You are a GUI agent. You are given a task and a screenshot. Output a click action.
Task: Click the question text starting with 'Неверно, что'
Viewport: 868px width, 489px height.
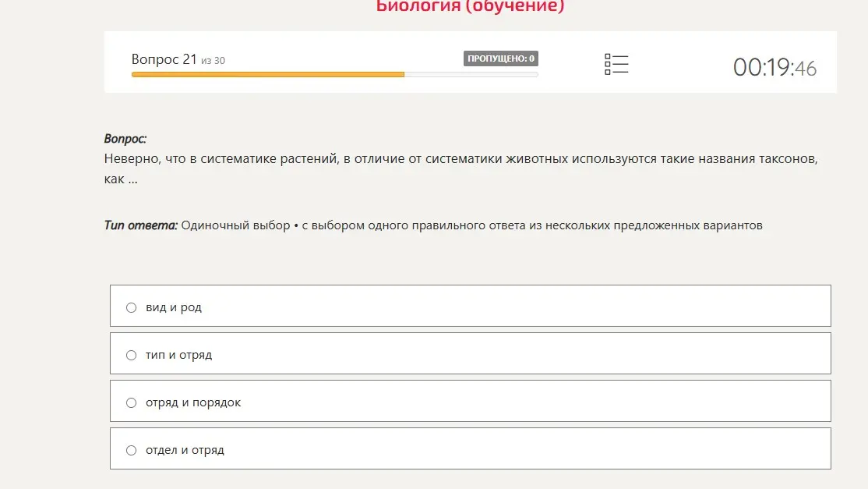point(460,168)
